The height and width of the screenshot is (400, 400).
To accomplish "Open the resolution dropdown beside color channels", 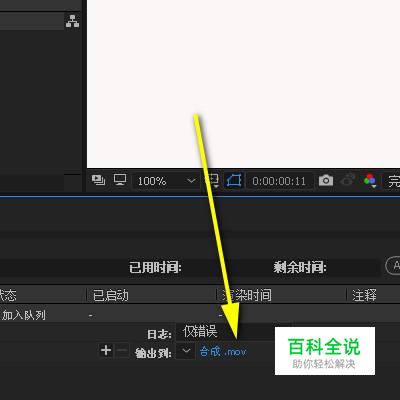I will click(392, 181).
